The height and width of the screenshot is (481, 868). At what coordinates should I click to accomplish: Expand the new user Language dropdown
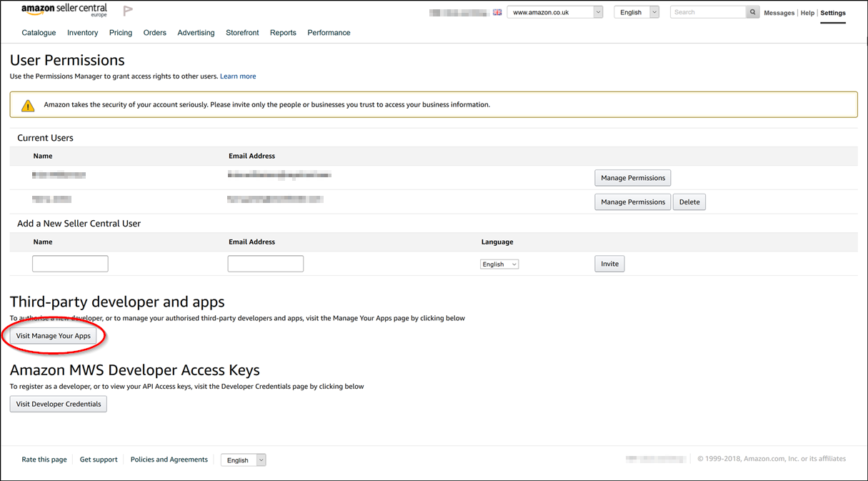(x=499, y=264)
